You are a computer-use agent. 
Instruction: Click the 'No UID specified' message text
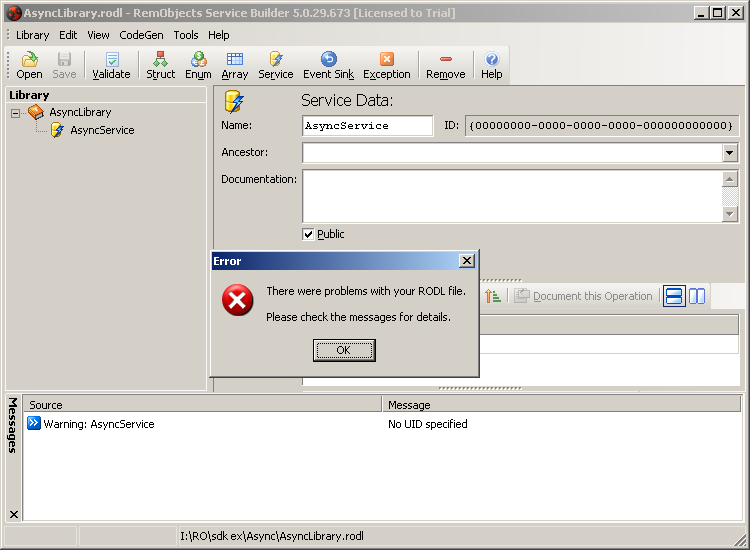click(x=428, y=424)
